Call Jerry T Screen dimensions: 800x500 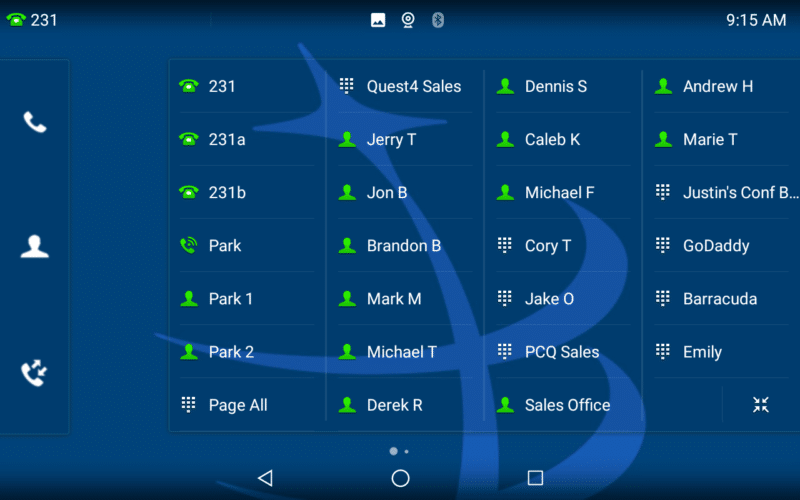pos(405,139)
